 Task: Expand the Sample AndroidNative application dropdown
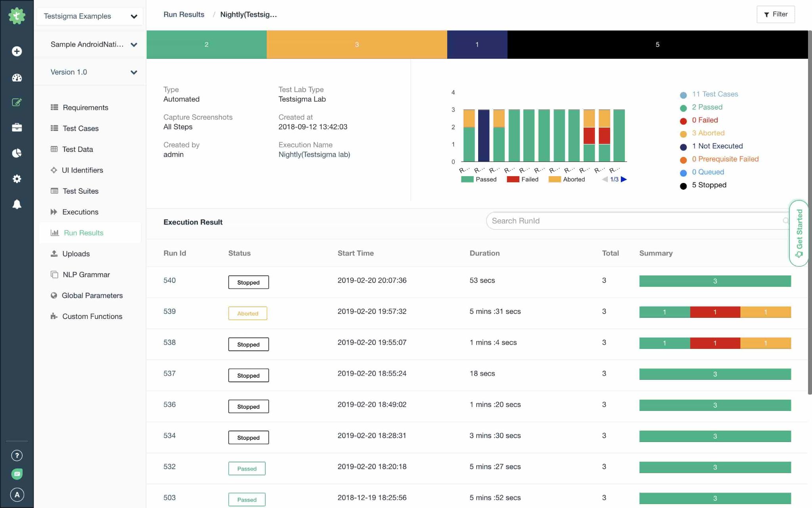pos(94,44)
